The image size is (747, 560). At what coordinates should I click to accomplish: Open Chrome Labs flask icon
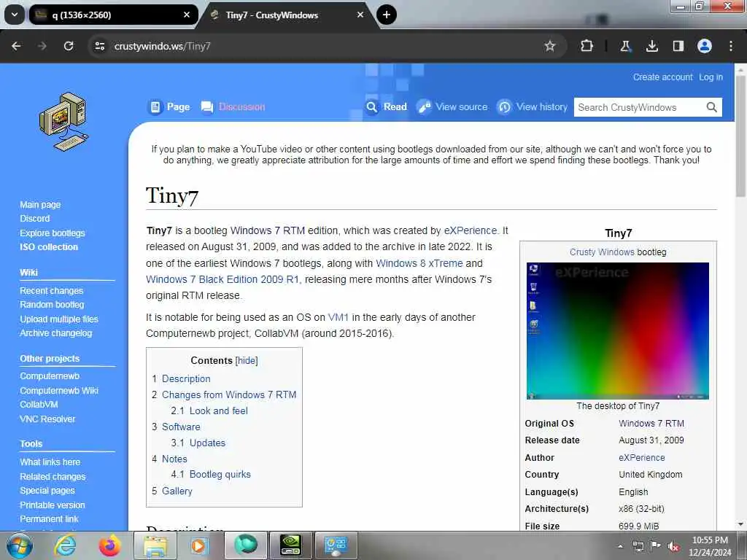[625, 46]
